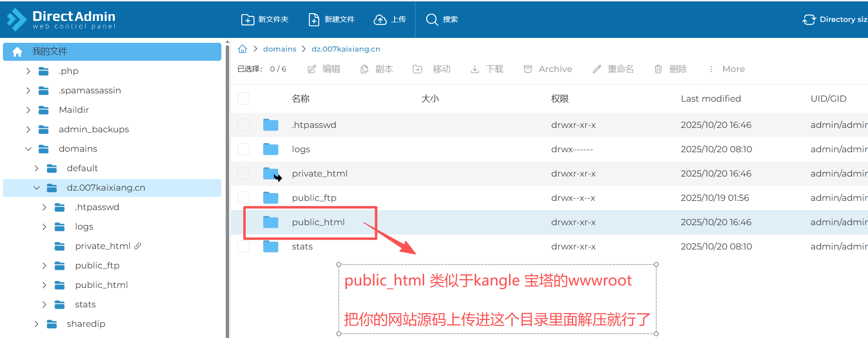868x338 pixels.
Task: Click the DirectAdmin logo
Action: click(x=61, y=19)
